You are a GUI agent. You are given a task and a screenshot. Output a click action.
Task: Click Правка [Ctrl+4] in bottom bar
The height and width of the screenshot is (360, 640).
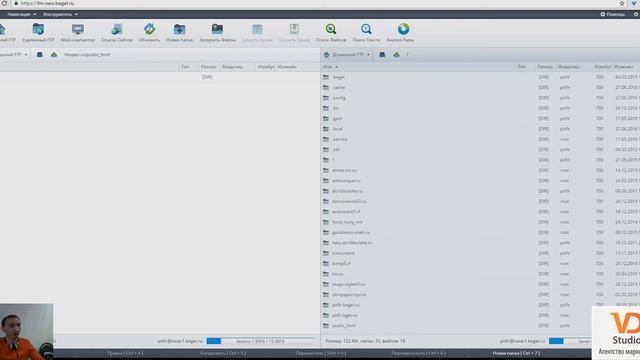pyautogui.click(x=125, y=353)
